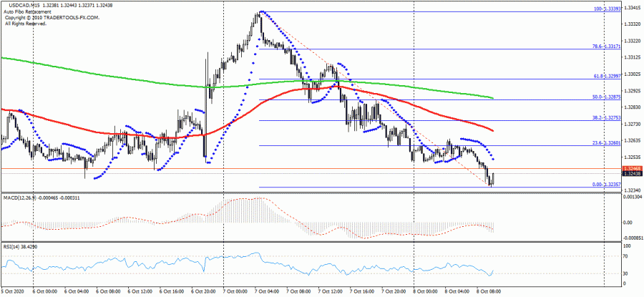Click the RSI 70 level on scale
This screenshot has height=297, width=644.
(x=628, y=255)
